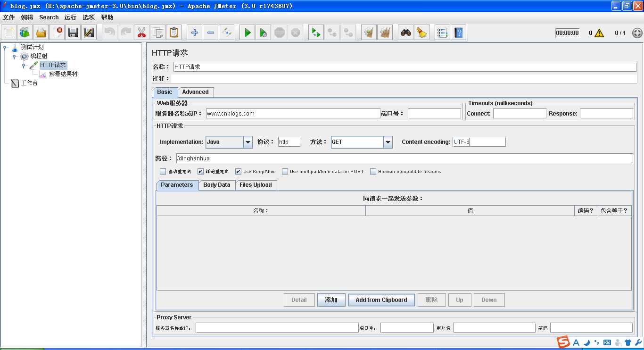Viewport: 644px width, 350px height.
Task: Open 选项 menu
Action: tap(89, 17)
